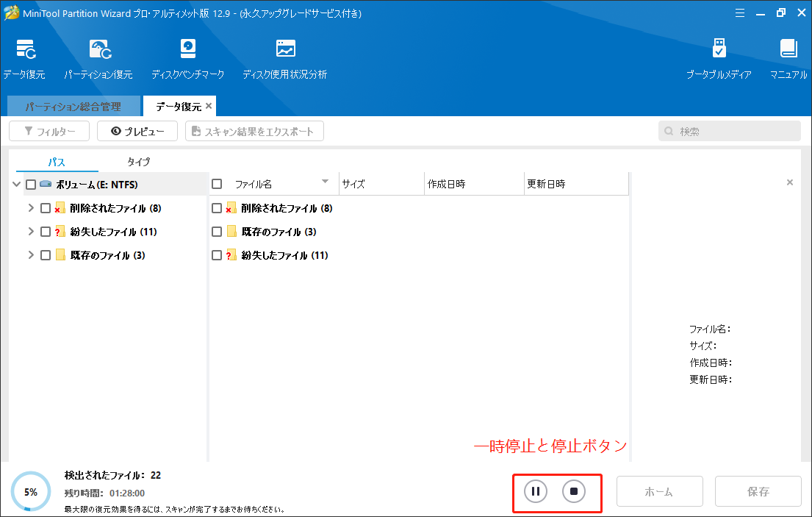
Task: Switch to パス view tab
Action: click(57, 162)
